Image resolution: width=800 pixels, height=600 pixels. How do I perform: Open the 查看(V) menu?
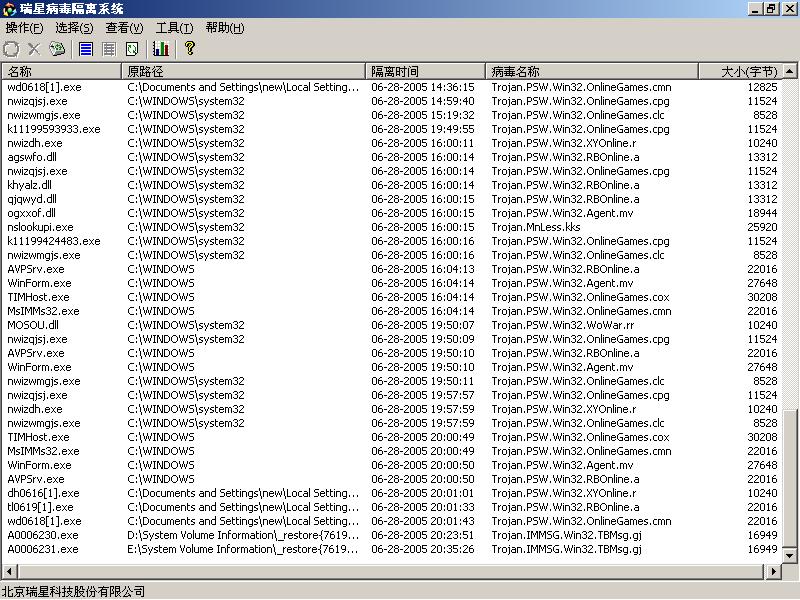coord(124,28)
